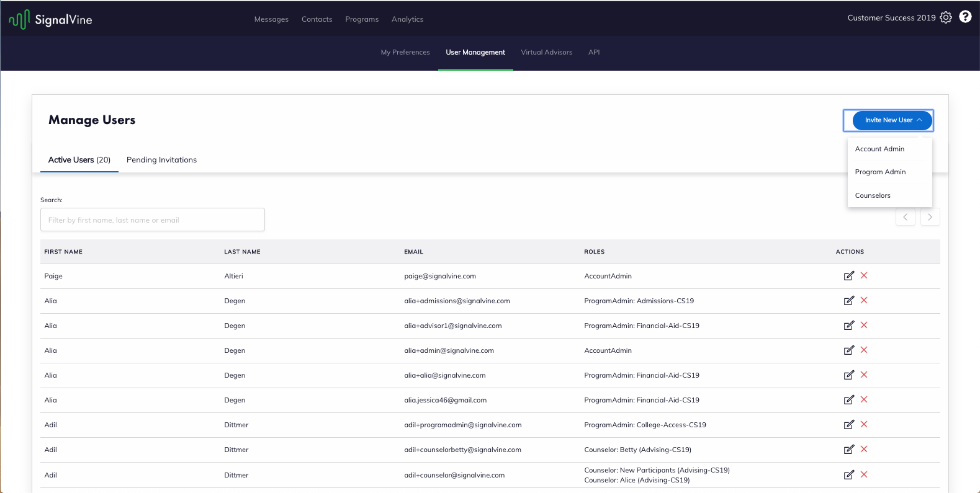Click role Counselor: New Participants (Advising-CS19)
This screenshot has width=980, height=493.
tap(657, 470)
